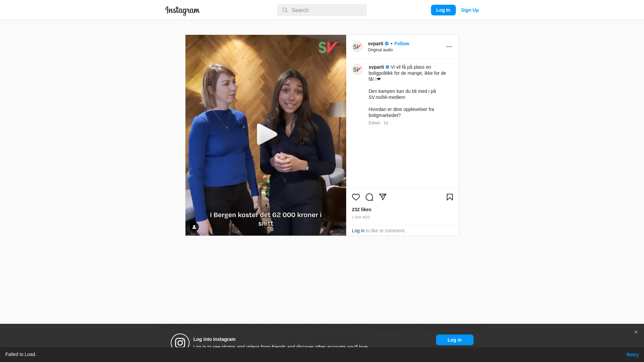Click the Sign Up link

pos(470,10)
